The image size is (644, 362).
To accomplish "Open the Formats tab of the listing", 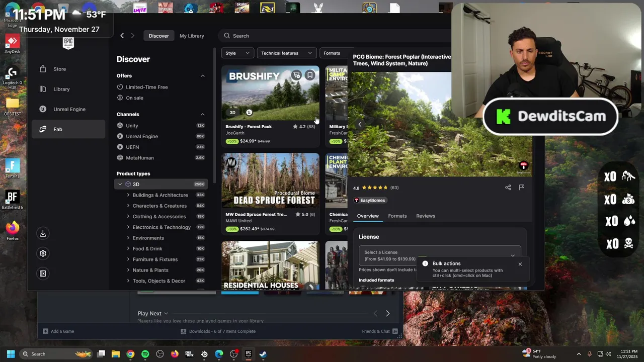I will tap(397, 216).
